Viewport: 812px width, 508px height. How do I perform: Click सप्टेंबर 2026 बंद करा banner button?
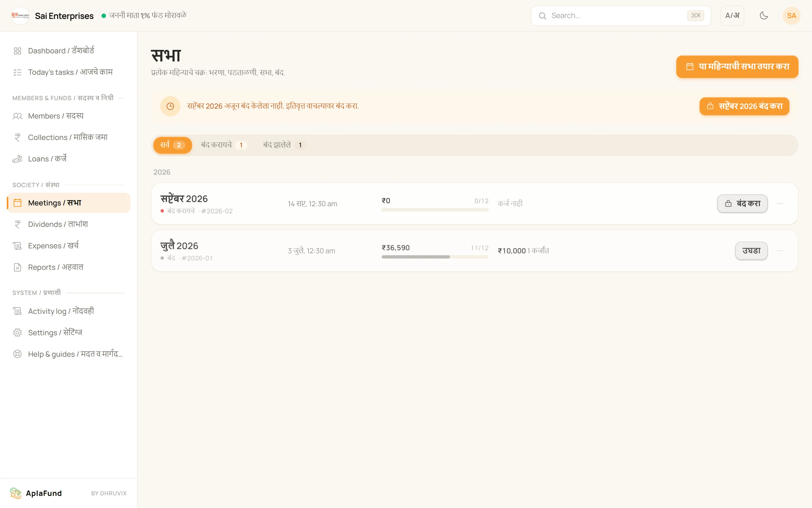[744, 106]
